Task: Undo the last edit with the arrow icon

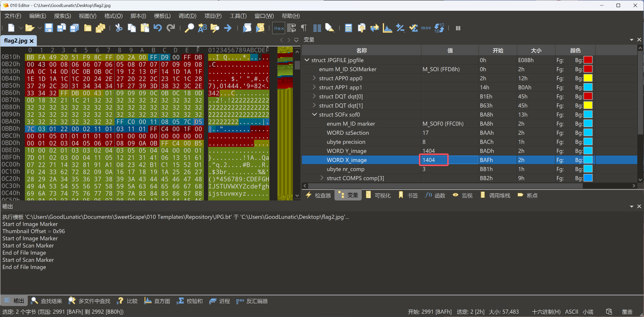Action: (157, 28)
